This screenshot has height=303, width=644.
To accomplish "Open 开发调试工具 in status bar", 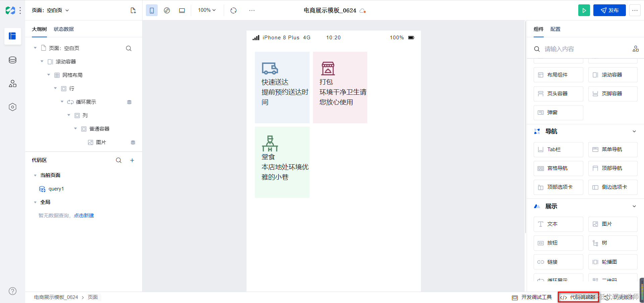I will [532, 297].
